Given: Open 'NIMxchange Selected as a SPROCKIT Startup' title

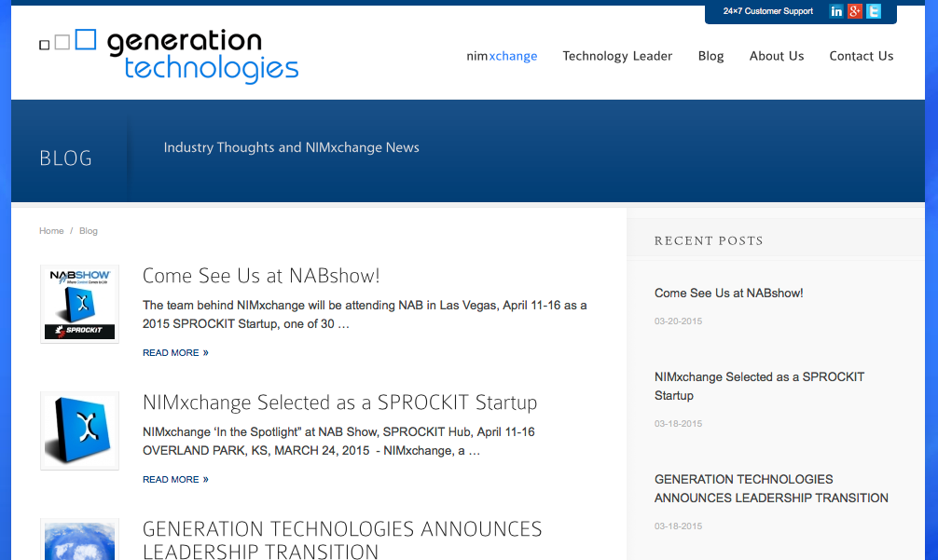Looking at the screenshot, I should 339,403.
